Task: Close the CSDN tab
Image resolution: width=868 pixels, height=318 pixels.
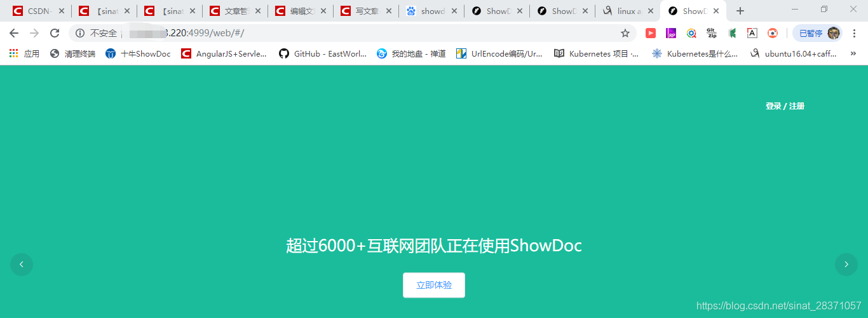Action: point(62,11)
